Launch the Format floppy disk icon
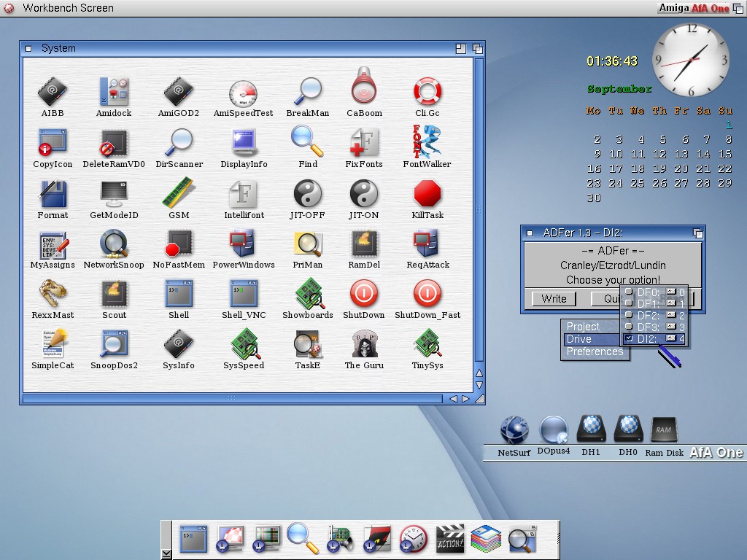Screen dimensions: 747x560 click(x=53, y=195)
